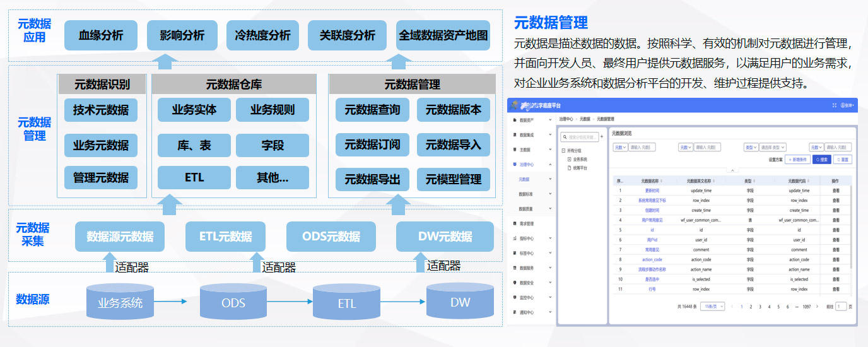Viewport: 868px width, 347px height.
Task: Click 元数据管理 in the breadcrumb
Action: (x=605, y=119)
